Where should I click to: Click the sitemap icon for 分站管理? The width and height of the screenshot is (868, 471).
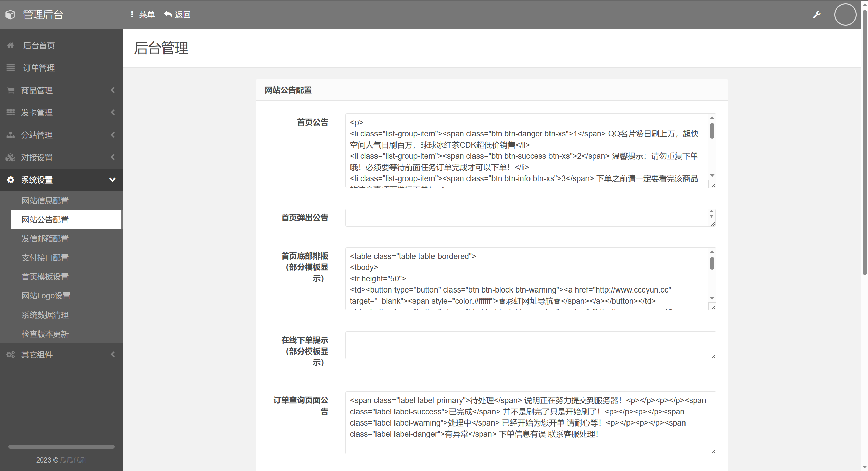point(11,135)
